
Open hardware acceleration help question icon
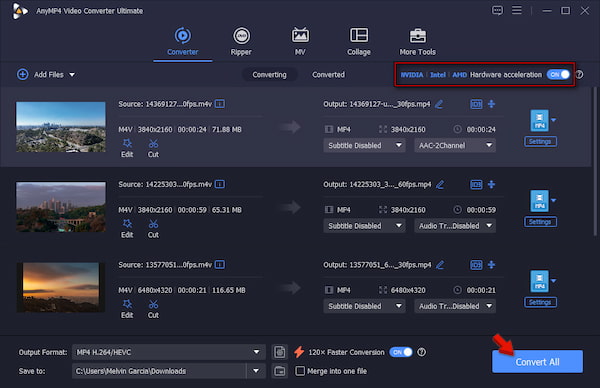[x=580, y=74]
